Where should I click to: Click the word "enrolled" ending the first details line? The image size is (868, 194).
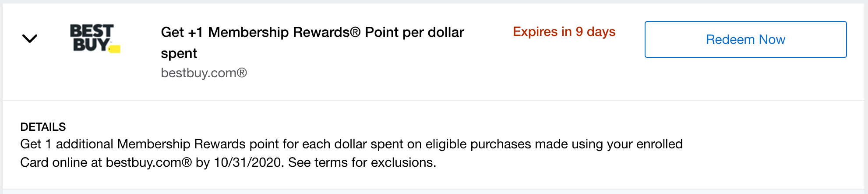click(659, 144)
